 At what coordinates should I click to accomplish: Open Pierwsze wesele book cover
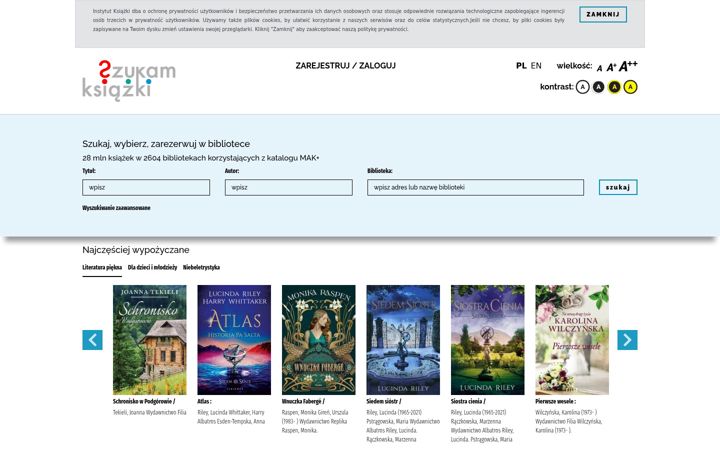point(572,340)
